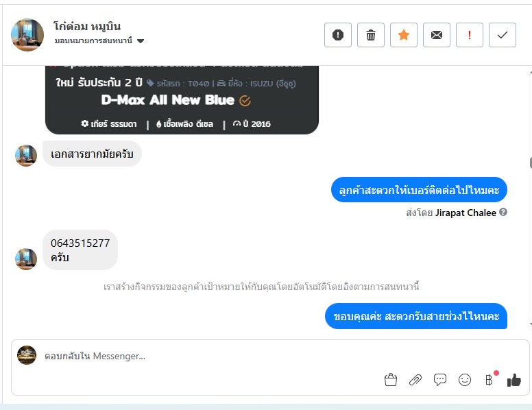Open the emoji picker smiley icon
The width and height of the screenshot is (532, 410).
pyautogui.click(x=465, y=379)
